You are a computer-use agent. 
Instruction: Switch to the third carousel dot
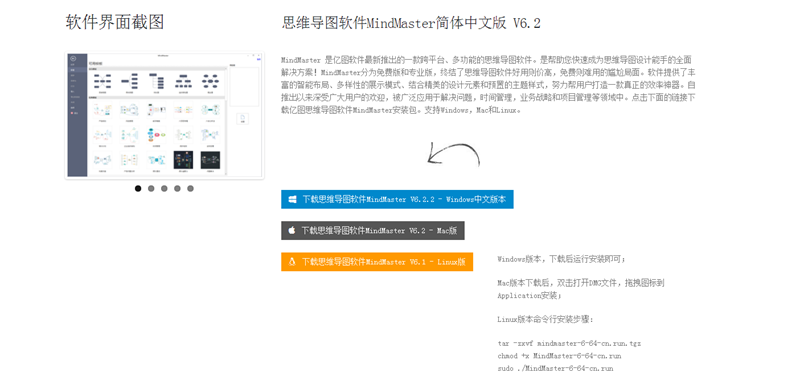(x=164, y=188)
